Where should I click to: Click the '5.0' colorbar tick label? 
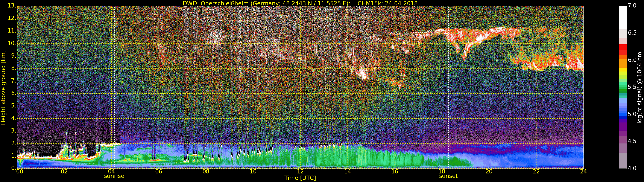pos(632,114)
